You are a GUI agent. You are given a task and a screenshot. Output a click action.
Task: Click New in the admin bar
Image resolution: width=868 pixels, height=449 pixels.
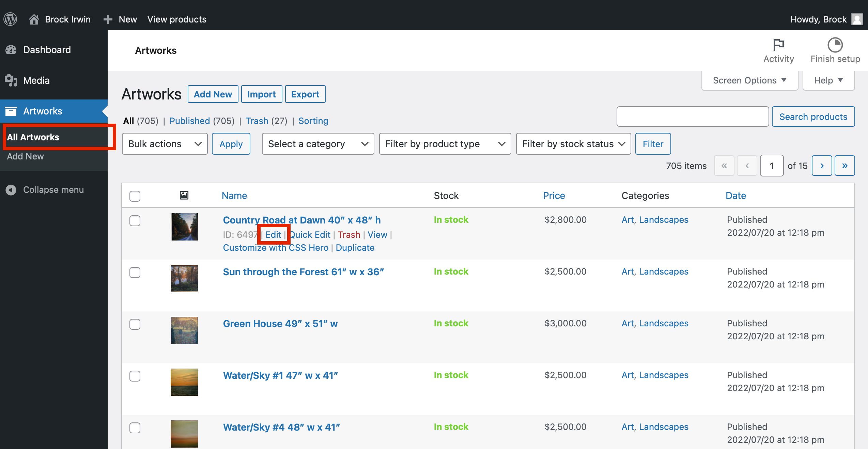(x=120, y=19)
